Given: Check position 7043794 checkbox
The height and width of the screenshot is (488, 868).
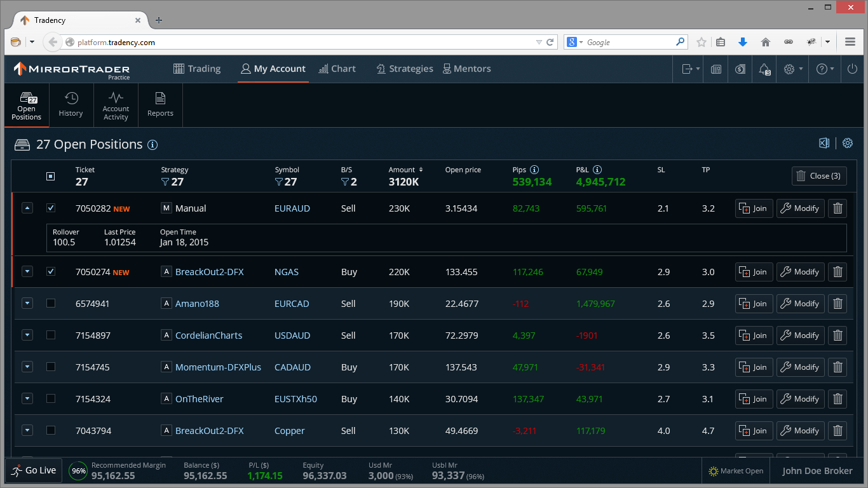Looking at the screenshot, I should (51, 430).
